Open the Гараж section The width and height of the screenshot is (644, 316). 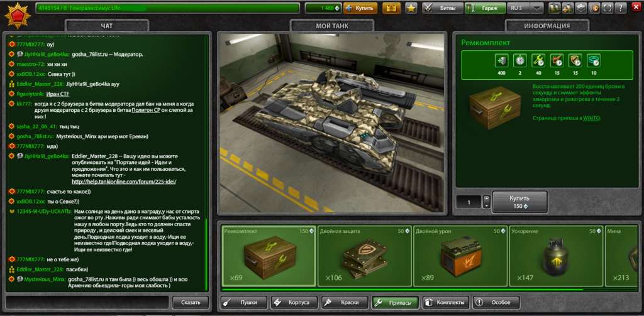point(485,8)
